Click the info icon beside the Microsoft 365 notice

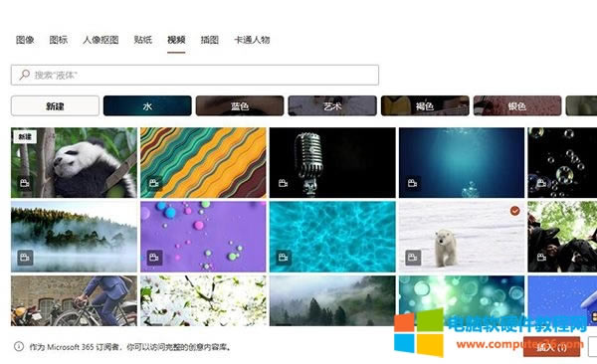(19, 346)
